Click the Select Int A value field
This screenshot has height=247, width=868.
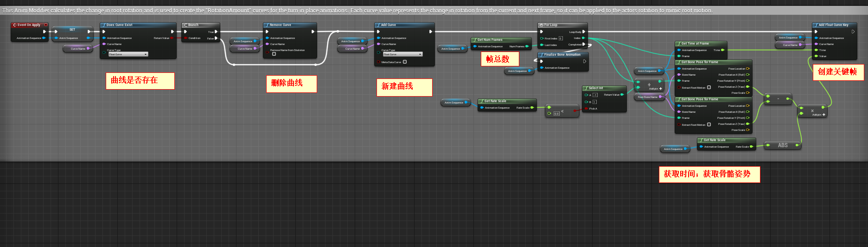(x=595, y=95)
